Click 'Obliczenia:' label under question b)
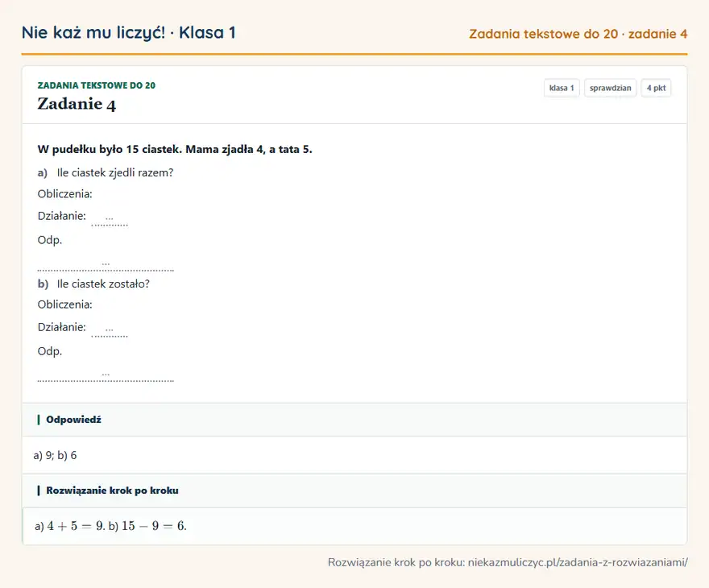The width and height of the screenshot is (709, 588). point(64,304)
